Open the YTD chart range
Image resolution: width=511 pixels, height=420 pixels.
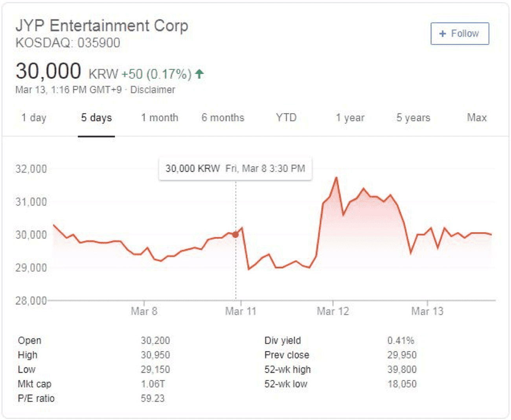tap(286, 118)
